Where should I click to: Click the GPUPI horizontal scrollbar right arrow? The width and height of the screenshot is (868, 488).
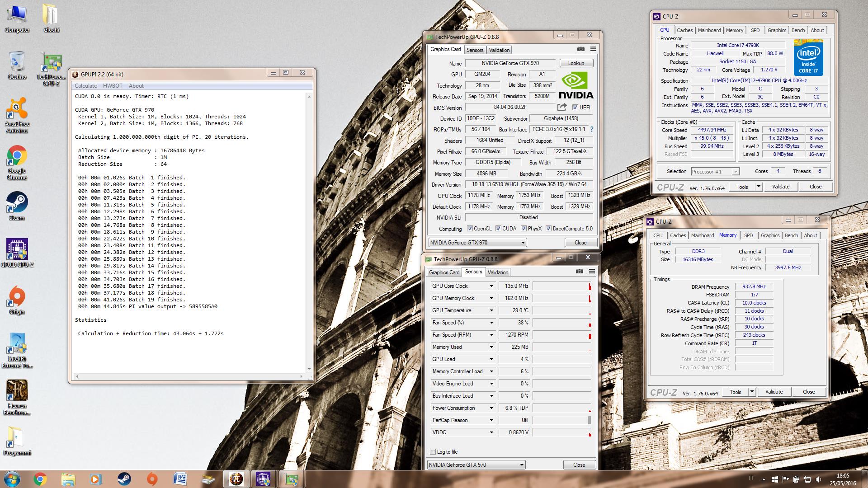coord(302,376)
